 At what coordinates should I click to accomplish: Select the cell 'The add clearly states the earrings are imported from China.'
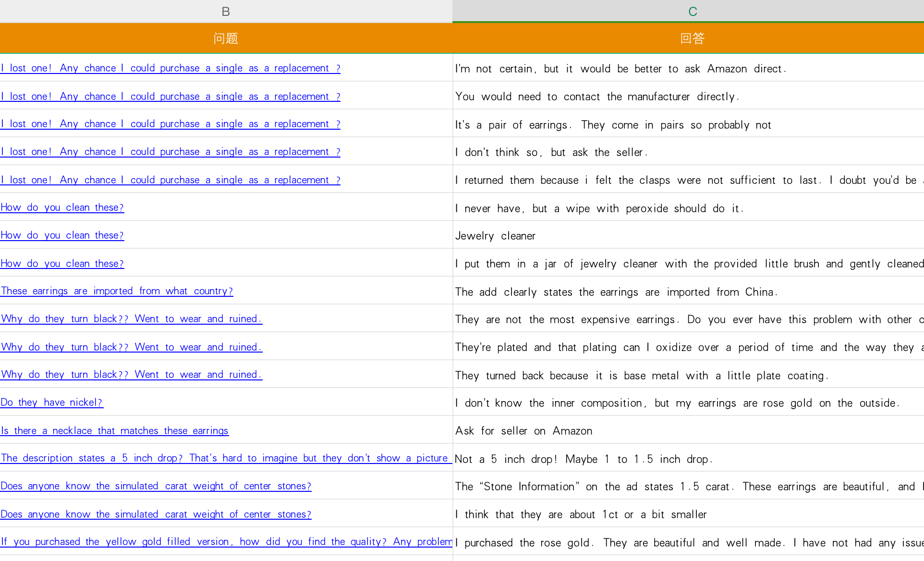tap(688, 291)
